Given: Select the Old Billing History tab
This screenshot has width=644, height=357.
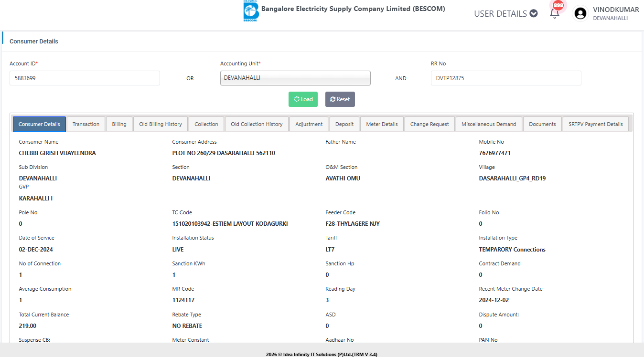Looking at the screenshot, I should tap(161, 124).
